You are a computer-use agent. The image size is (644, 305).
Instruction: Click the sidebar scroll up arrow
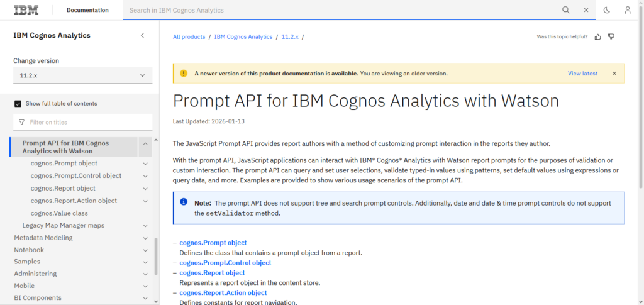coord(156,140)
